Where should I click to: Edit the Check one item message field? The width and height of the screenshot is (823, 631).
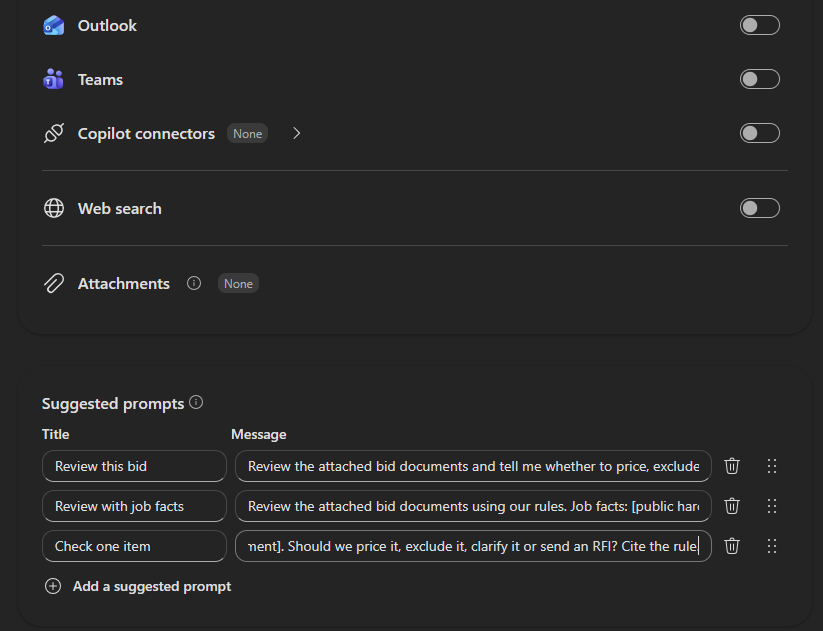click(x=473, y=546)
